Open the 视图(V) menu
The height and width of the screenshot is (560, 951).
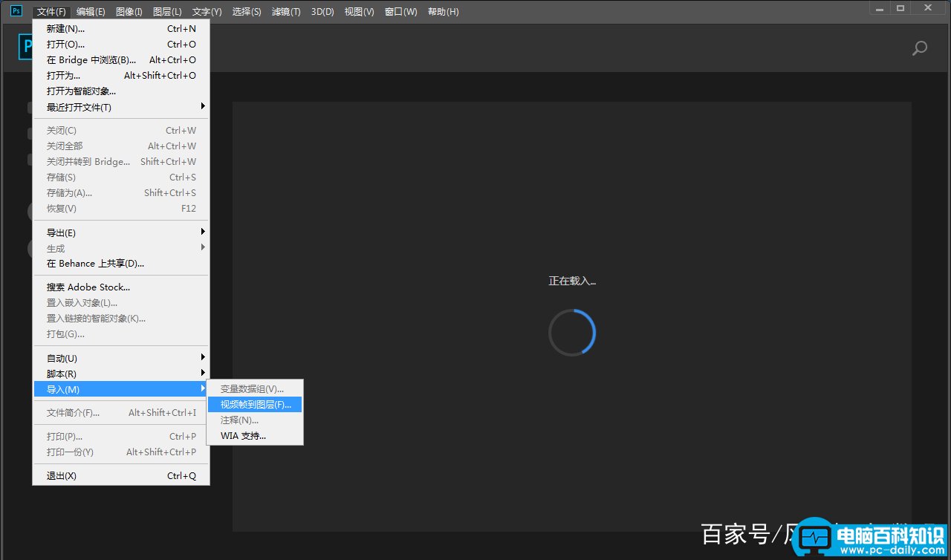[x=359, y=12]
